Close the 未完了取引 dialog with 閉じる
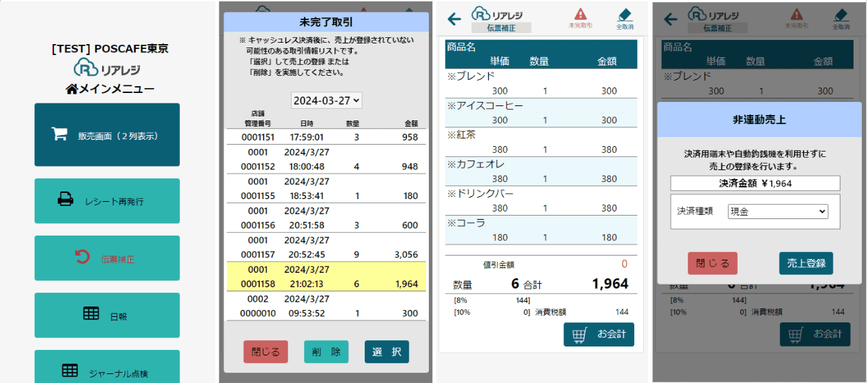Screen dimensions: 868x383 [265, 351]
